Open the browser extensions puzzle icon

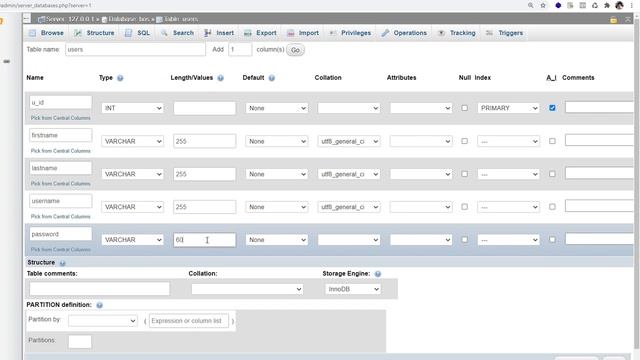pyautogui.click(x=607, y=5)
